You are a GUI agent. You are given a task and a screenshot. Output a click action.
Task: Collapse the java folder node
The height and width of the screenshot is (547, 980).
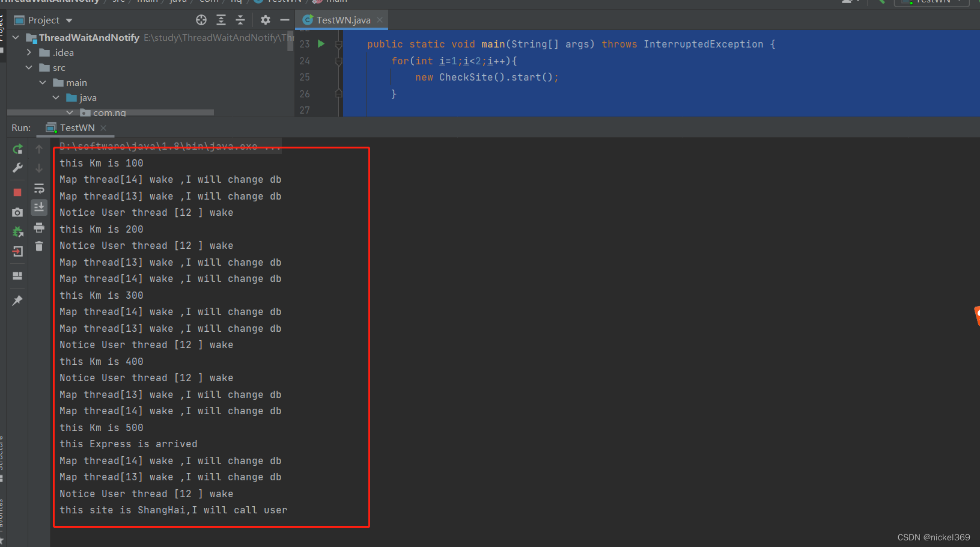56,97
